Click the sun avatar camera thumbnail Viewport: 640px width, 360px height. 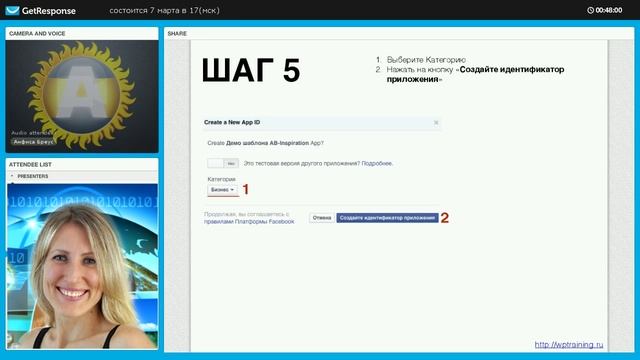[82, 96]
